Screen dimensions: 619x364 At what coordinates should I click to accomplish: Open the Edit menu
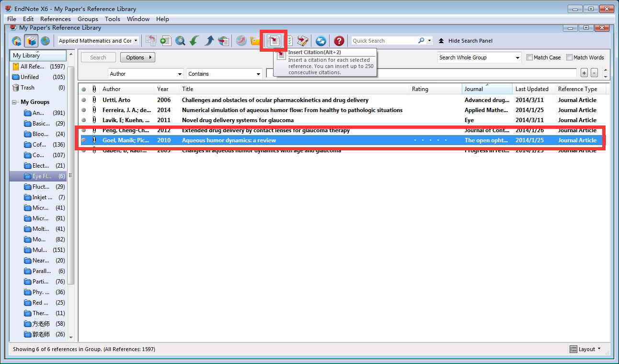28,19
